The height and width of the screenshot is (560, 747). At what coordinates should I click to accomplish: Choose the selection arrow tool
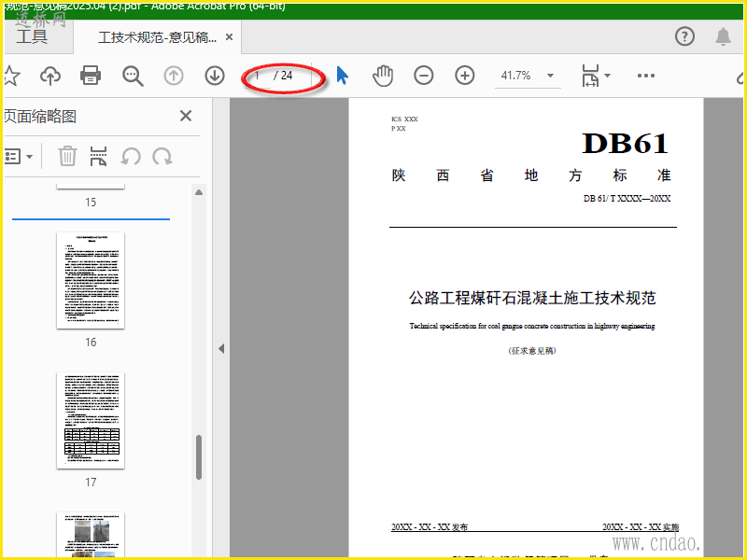point(342,76)
